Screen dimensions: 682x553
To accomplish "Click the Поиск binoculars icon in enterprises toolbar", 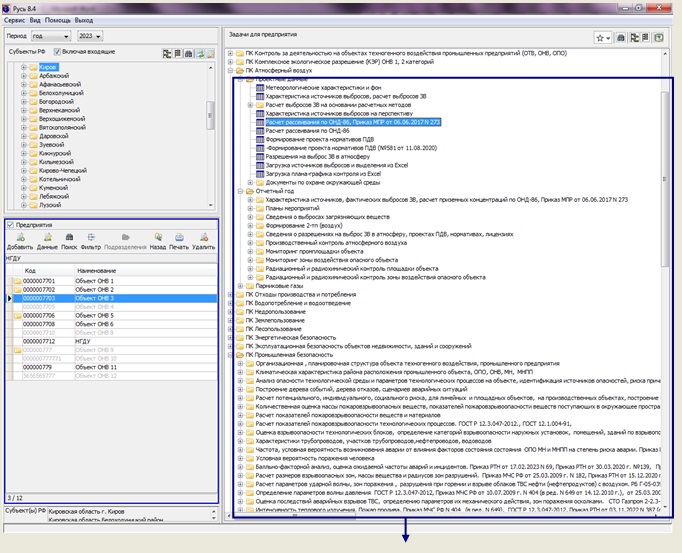I will tap(68, 236).
